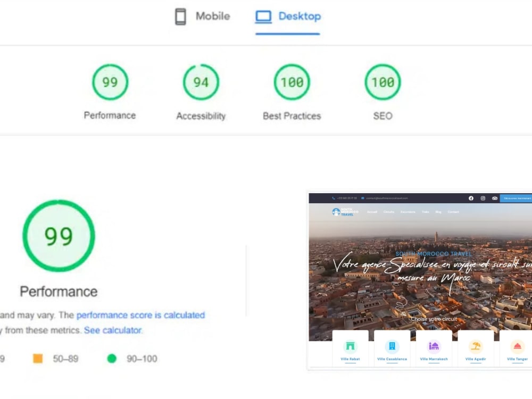532x399 pixels.
Task: Click Ville Marrakech icon card in preview
Action: 434,348
